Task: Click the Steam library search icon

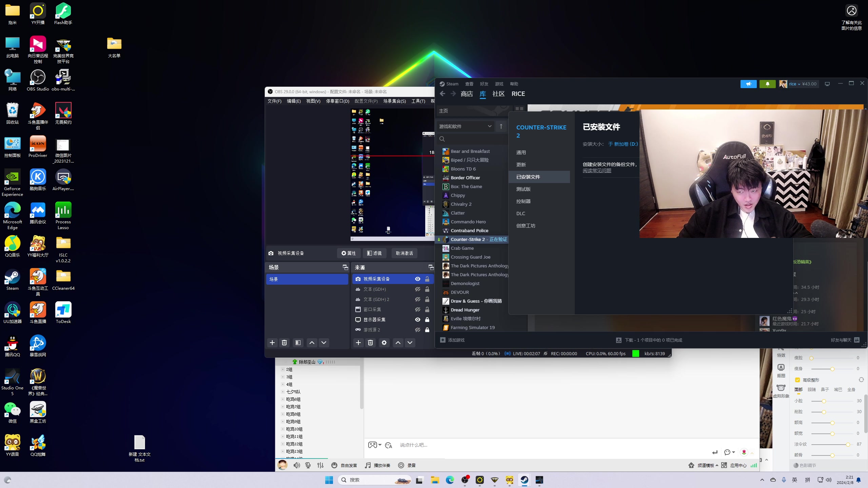Action: click(442, 139)
